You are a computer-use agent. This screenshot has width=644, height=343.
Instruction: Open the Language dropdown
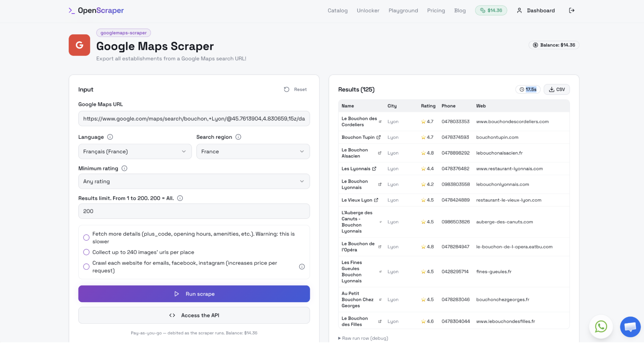[135, 152]
